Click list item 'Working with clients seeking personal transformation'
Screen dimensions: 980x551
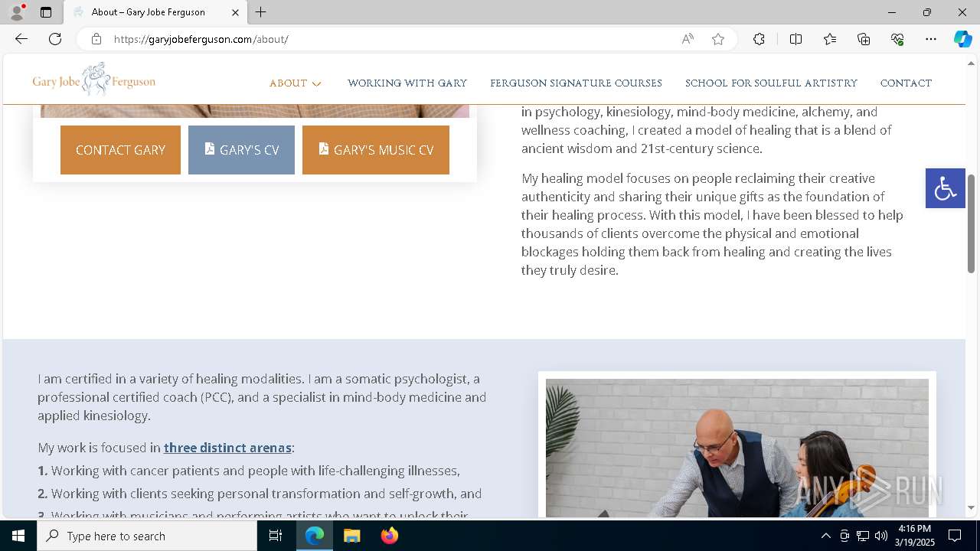260,494
